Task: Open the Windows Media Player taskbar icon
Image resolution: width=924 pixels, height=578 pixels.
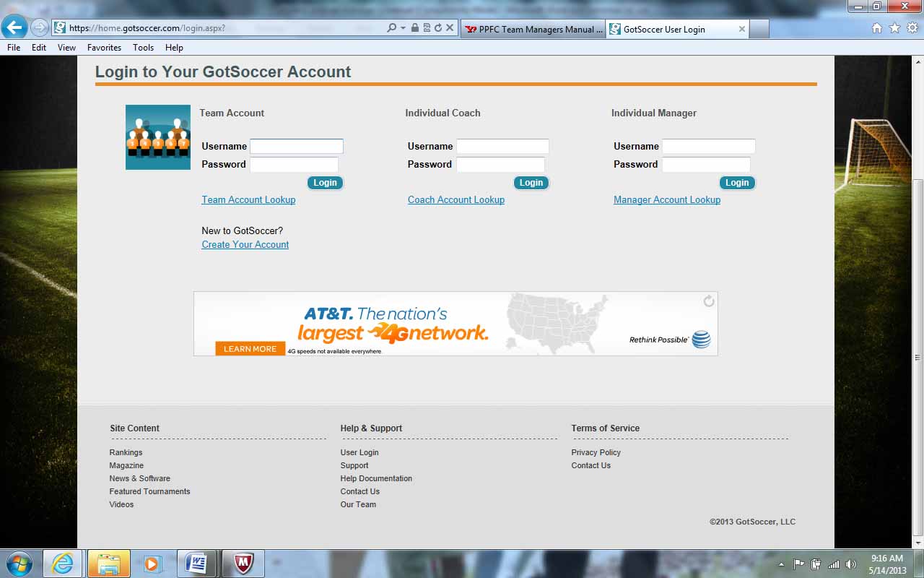Action: coord(152,564)
